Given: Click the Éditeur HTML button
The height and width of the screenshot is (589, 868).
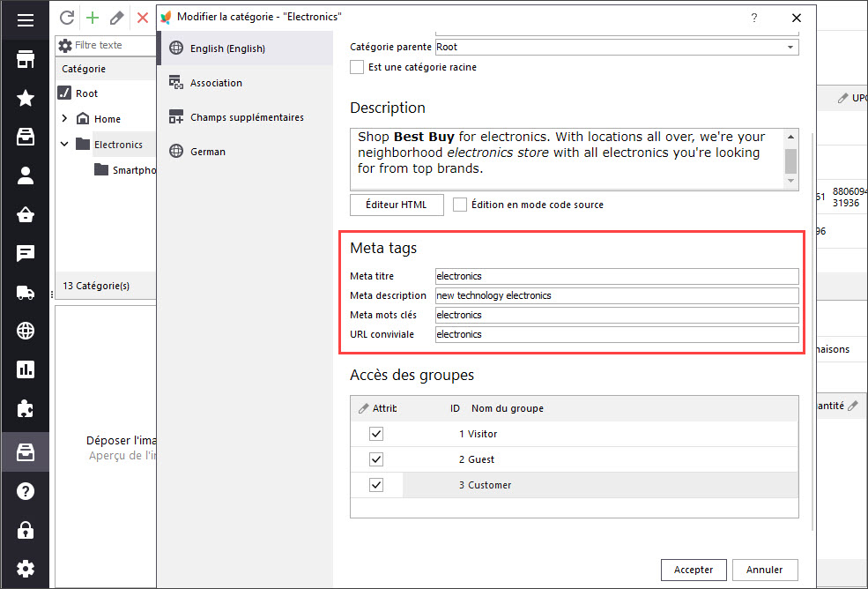Looking at the screenshot, I should coord(397,205).
